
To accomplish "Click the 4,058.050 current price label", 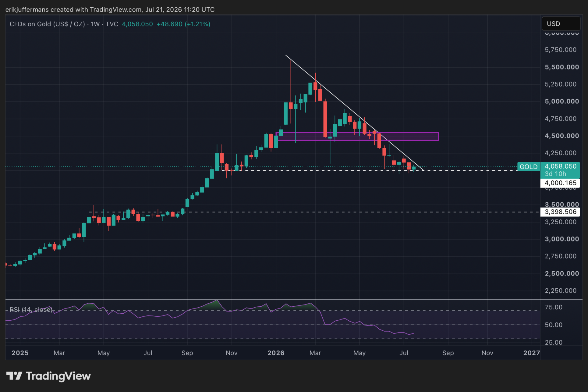I will pos(560,166).
